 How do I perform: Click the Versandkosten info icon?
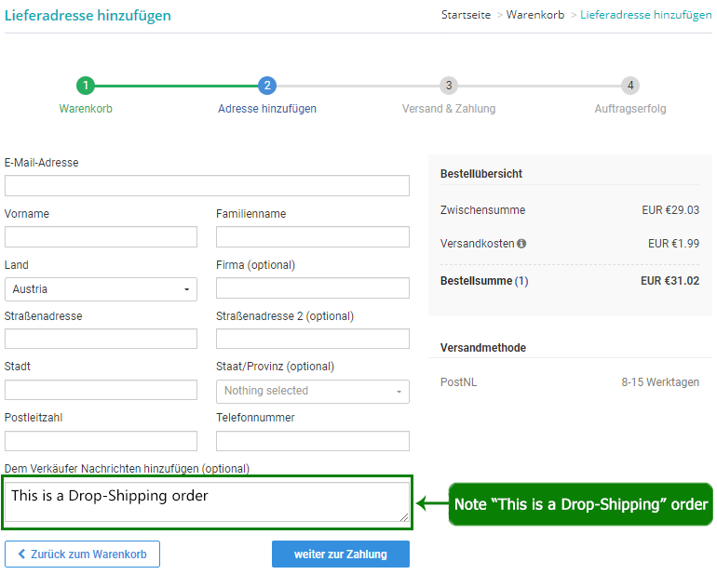click(521, 244)
